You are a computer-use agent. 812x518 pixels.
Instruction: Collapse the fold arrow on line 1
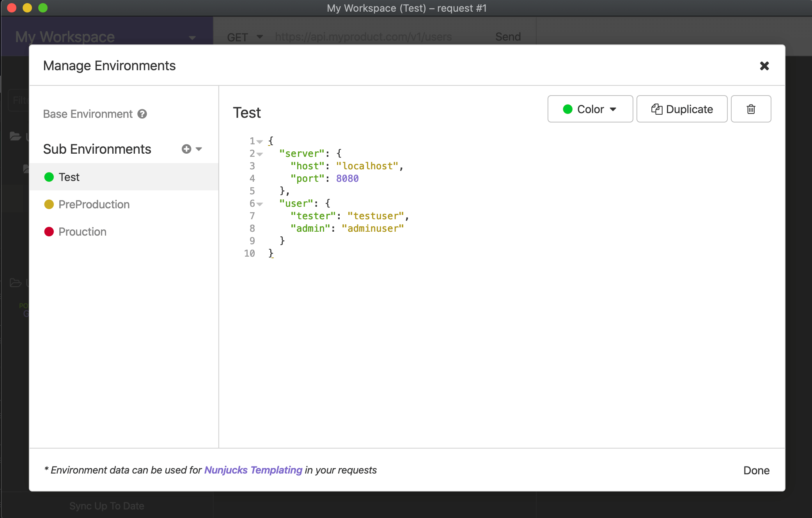pos(260,142)
